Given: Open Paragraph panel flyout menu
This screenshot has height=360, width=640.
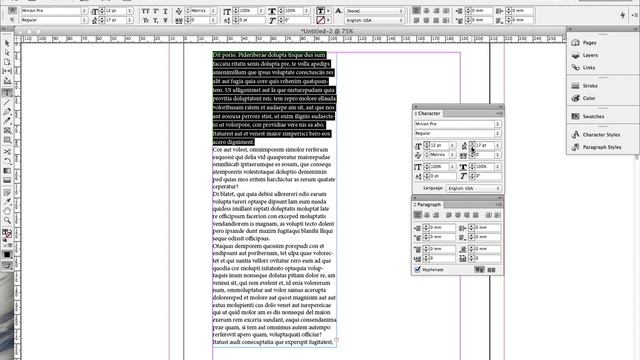Looking at the screenshot, I should tap(499, 204).
